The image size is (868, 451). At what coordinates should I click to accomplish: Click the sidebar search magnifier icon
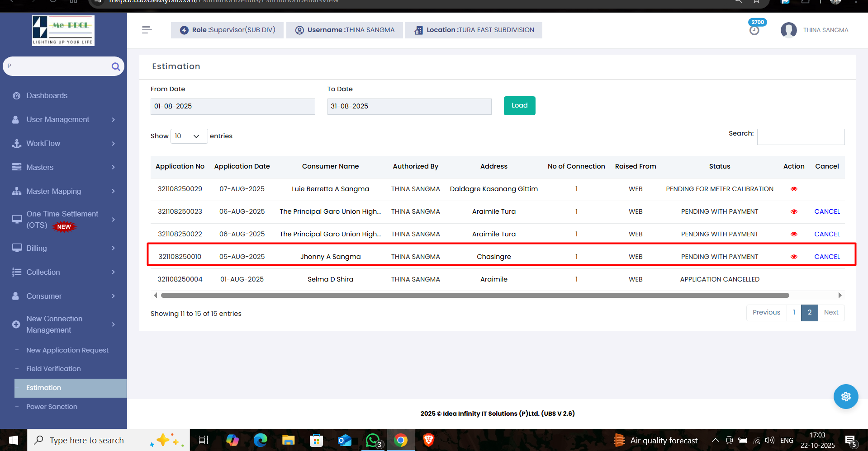tap(116, 67)
